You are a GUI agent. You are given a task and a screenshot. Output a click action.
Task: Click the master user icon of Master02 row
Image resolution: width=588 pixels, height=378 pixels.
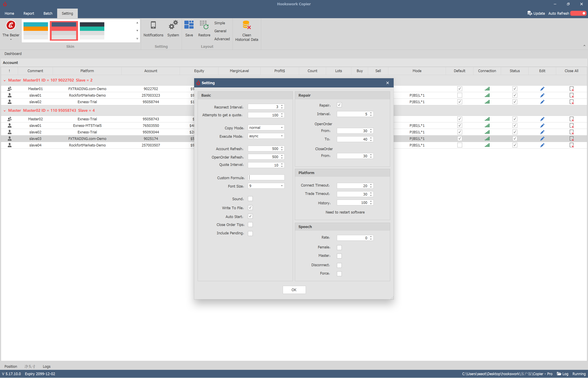pos(10,119)
